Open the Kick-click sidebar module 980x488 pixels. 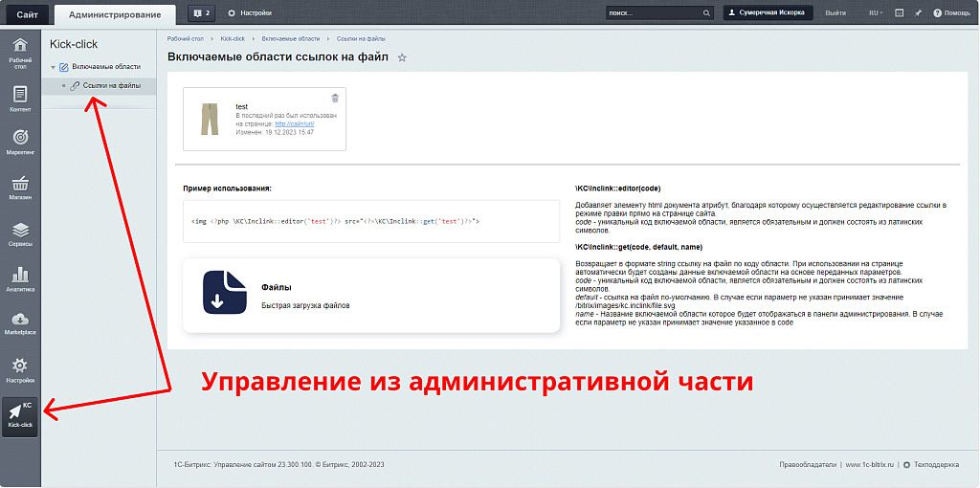[x=20, y=417]
